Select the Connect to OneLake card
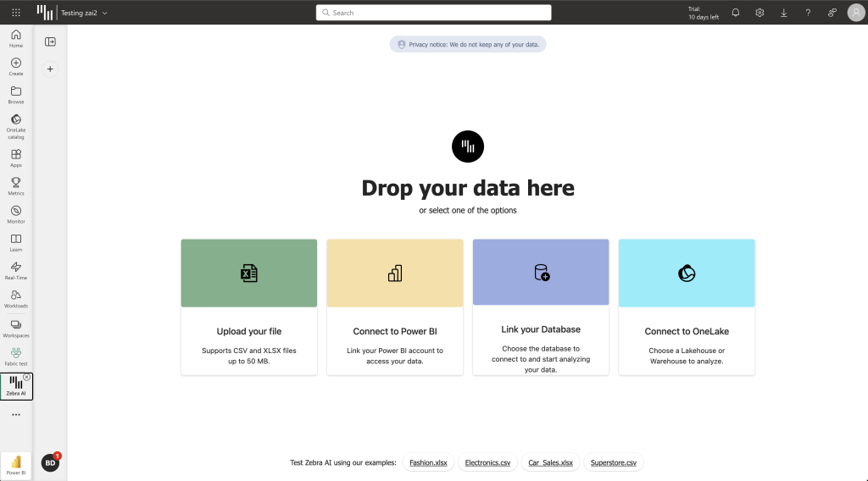The image size is (868, 481). [687, 307]
